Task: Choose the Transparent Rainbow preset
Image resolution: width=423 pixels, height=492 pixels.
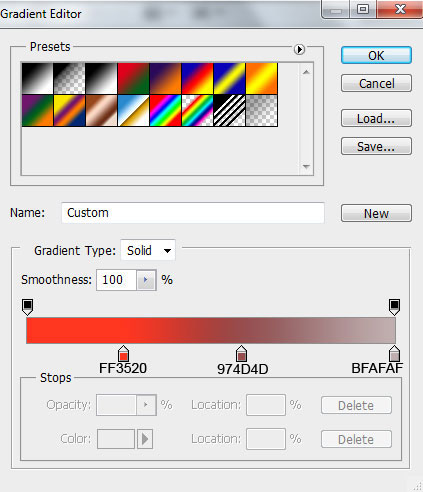Action: (x=198, y=110)
